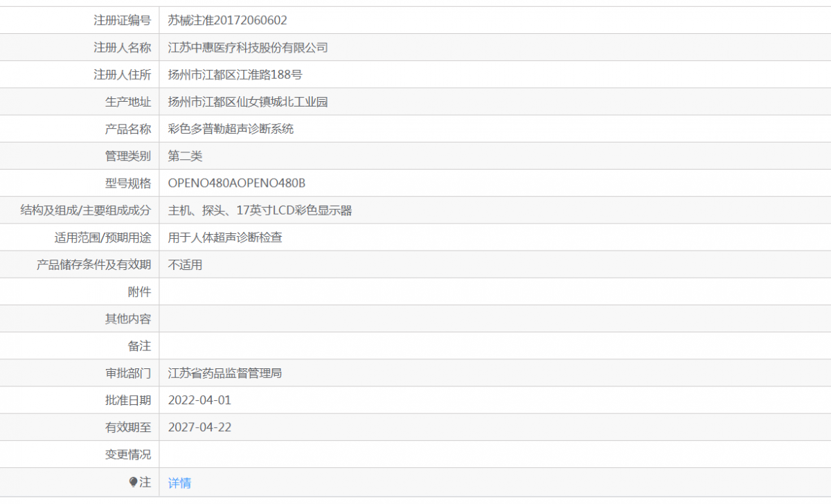Screen dimensions: 831x504
Task: Click the 注册人住所 label
Action: tap(122, 75)
